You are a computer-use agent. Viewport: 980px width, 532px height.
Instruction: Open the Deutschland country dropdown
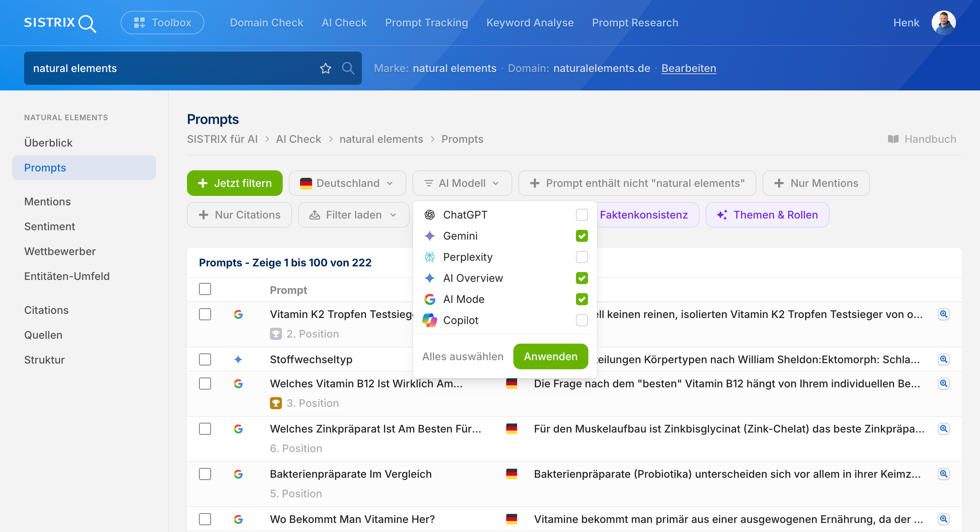[347, 183]
